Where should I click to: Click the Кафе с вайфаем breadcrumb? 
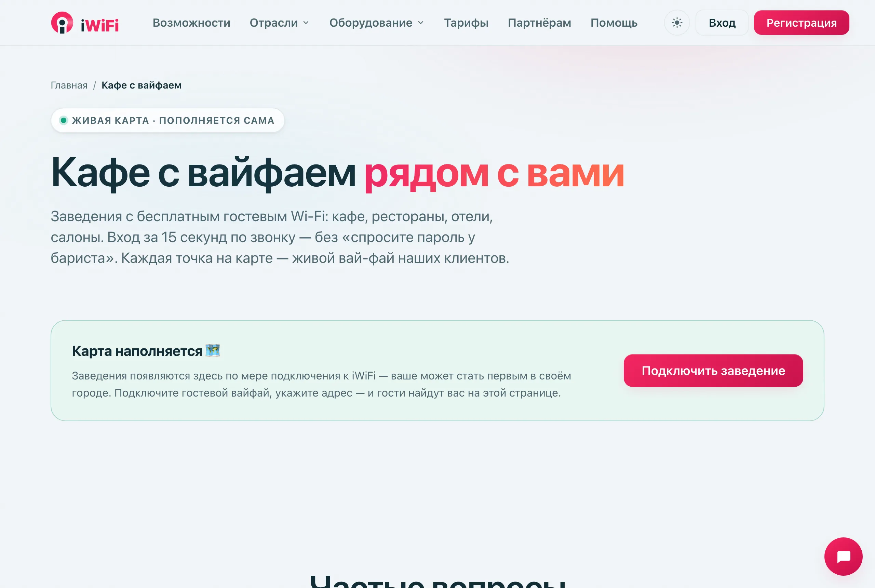pyautogui.click(x=142, y=85)
